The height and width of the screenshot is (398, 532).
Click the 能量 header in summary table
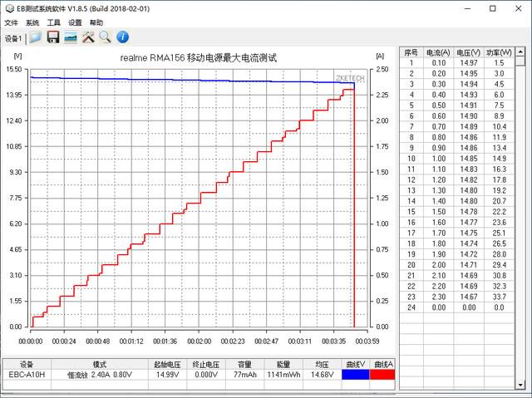pyautogui.click(x=283, y=365)
